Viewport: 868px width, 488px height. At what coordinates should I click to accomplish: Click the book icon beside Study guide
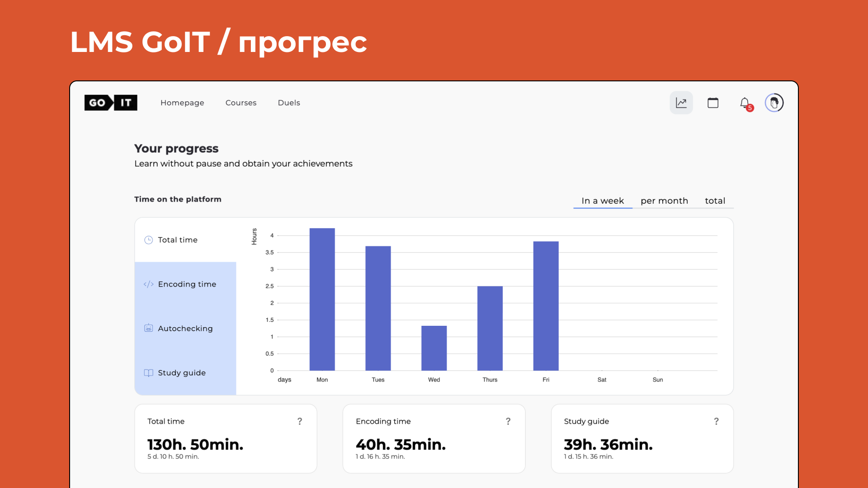[x=148, y=373]
